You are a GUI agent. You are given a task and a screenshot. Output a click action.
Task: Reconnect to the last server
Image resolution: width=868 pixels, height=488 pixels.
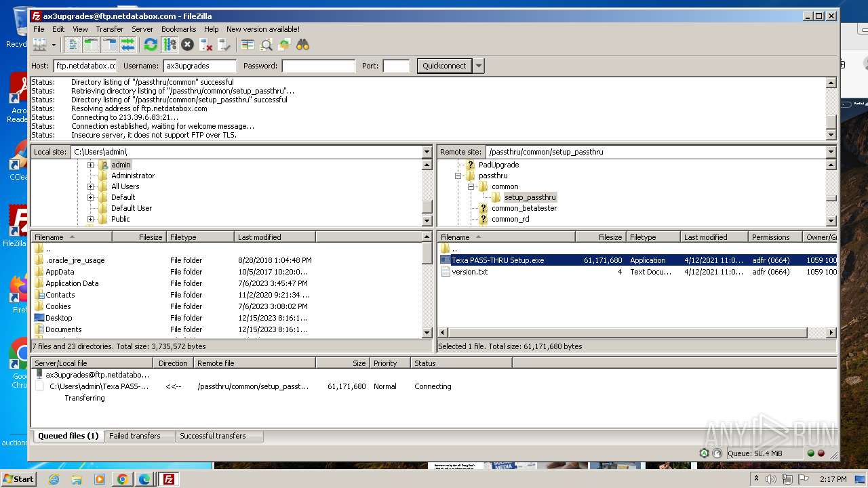point(224,45)
